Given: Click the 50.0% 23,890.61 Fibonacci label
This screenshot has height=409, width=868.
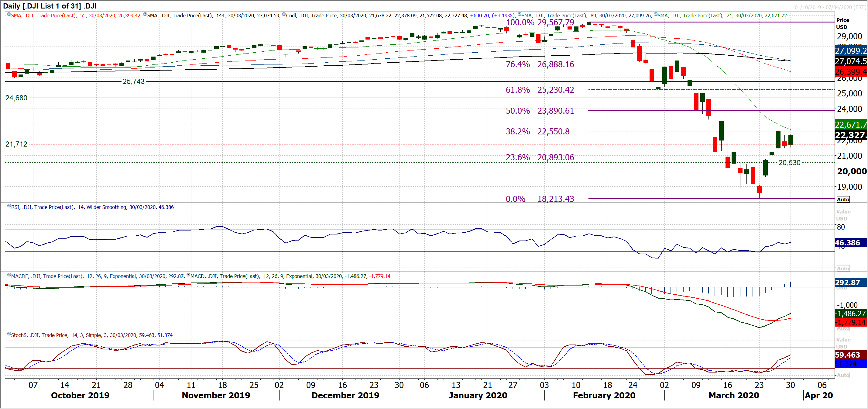Looking at the screenshot, I should (540, 111).
